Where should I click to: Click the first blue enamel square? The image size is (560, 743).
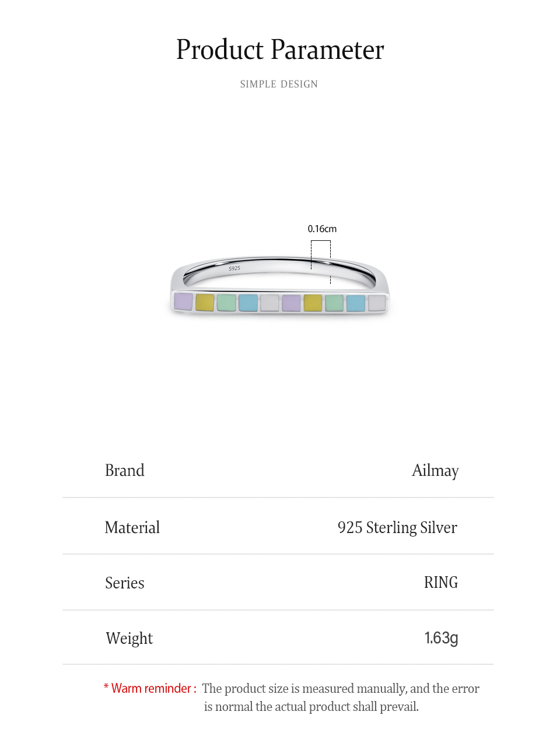[x=248, y=303]
